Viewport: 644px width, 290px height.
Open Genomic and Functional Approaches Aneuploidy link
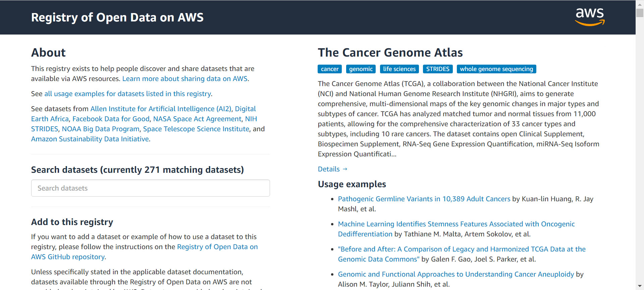(456, 274)
